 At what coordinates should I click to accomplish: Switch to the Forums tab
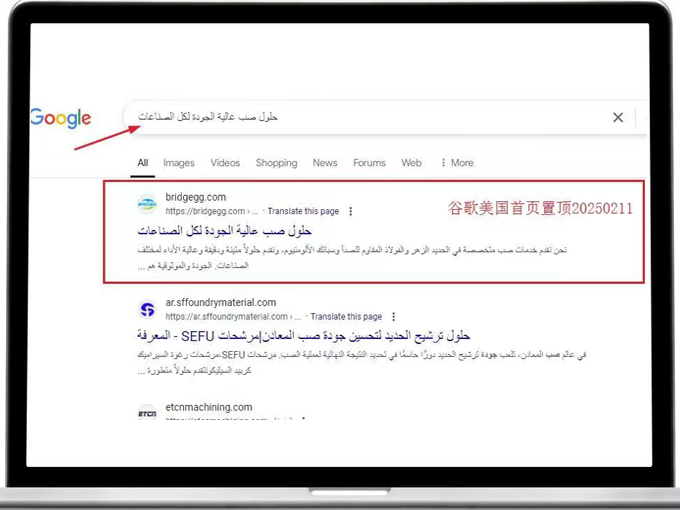coord(369,163)
